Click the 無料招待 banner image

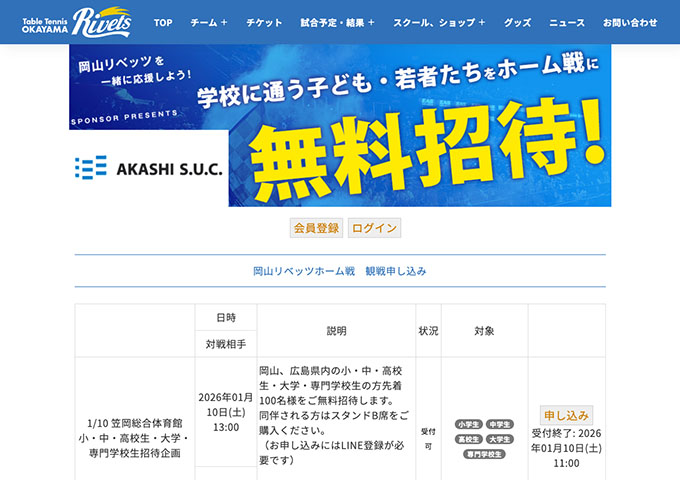point(340,125)
